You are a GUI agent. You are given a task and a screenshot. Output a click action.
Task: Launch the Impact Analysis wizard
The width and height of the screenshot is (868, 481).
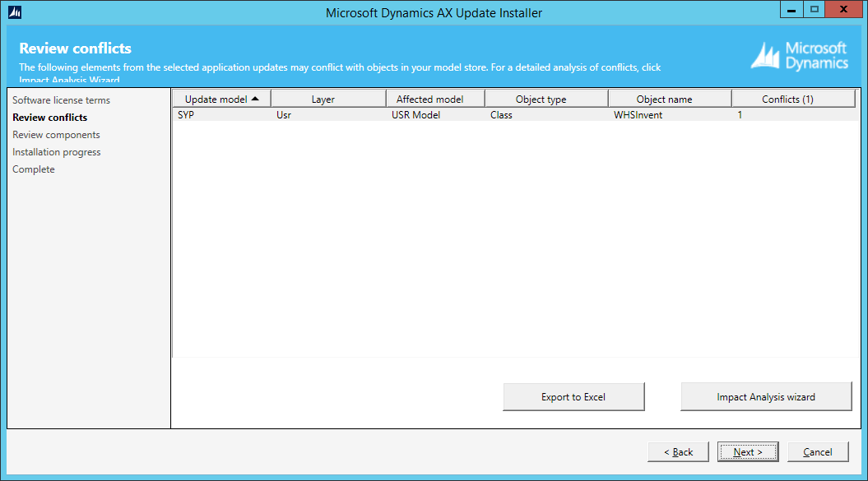(x=765, y=396)
